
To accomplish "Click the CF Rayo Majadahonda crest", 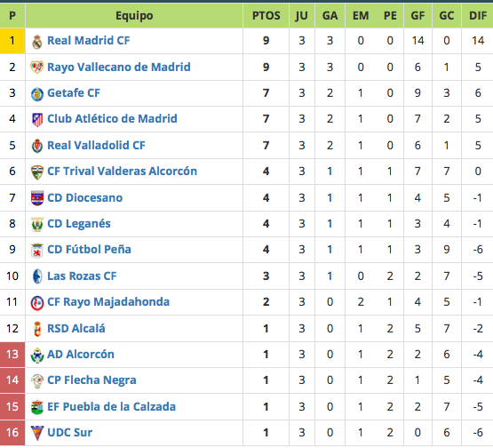I will pyautogui.click(x=37, y=303).
